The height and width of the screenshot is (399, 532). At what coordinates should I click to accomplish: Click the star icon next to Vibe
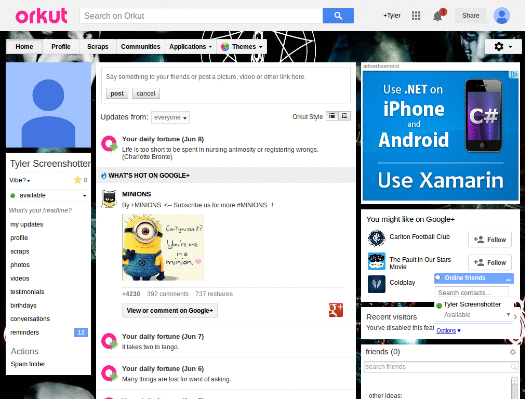point(78,180)
